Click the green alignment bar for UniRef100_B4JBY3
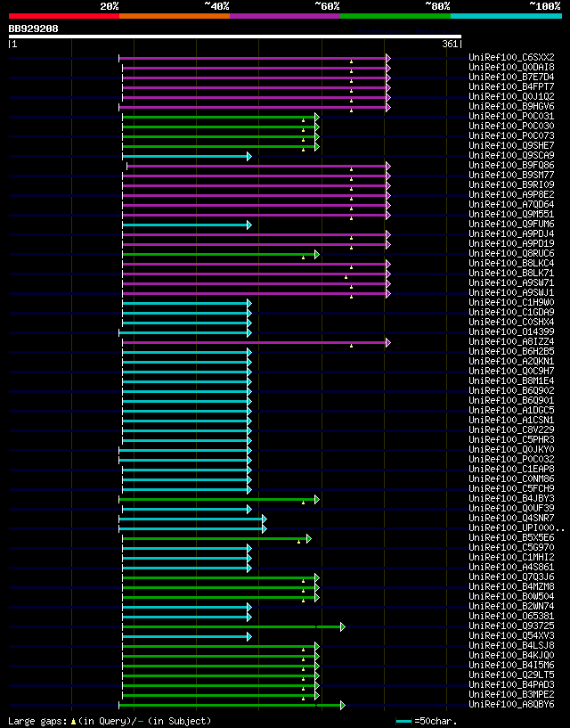Viewport: 570px width, 728px height. coord(219,500)
